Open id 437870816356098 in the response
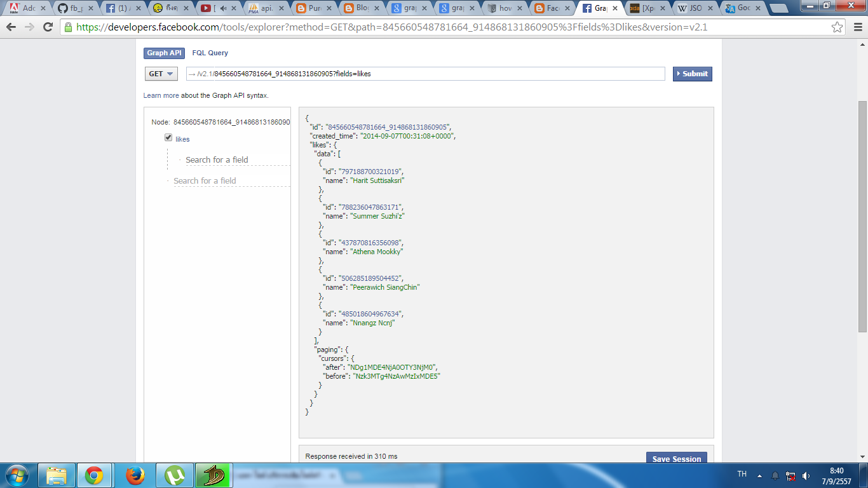Image resolution: width=868 pixels, height=488 pixels. 370,243
